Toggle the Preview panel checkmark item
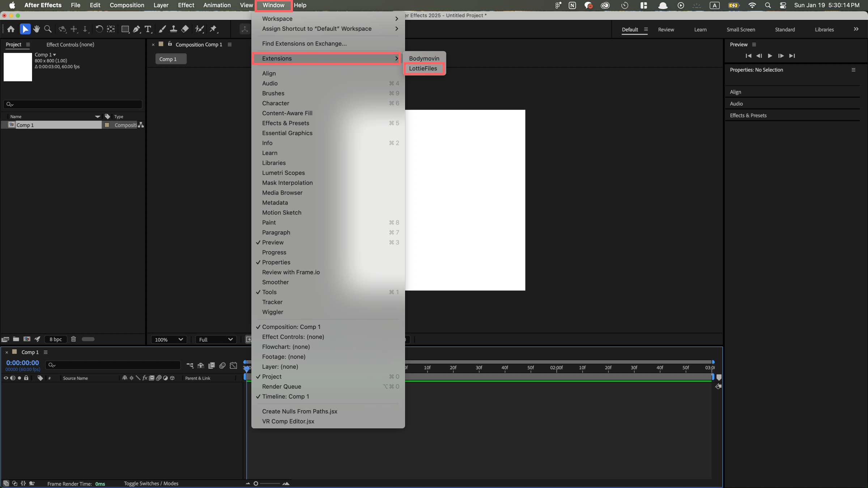Screen dimensions: 868x488 (328, 243)
